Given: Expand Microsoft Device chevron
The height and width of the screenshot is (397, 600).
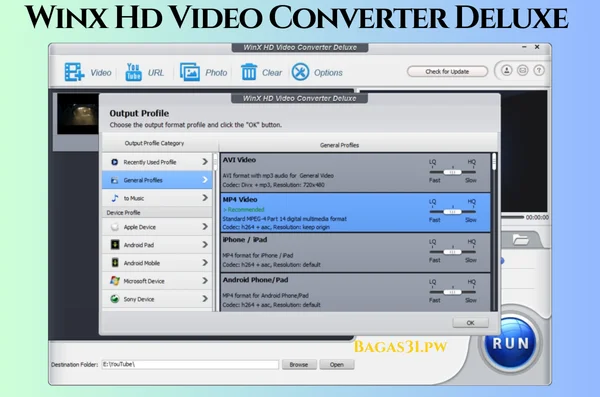Looking at the screenshot, I should pyautogui.click(x=205, y=281).
